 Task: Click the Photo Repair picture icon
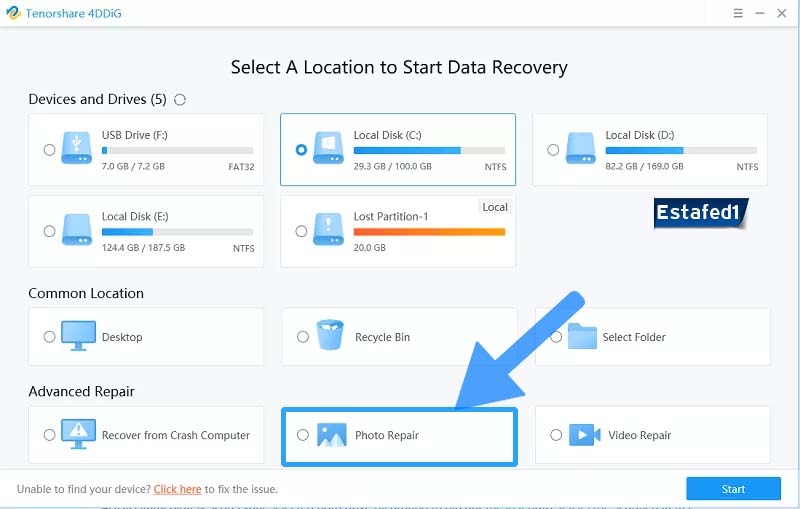point(331,435)
